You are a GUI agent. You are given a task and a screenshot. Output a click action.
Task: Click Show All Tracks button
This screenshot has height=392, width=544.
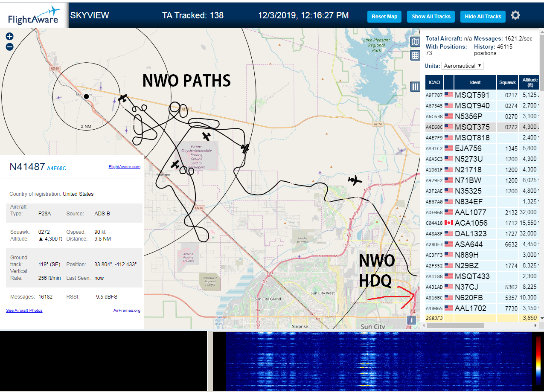click(431, 17)
